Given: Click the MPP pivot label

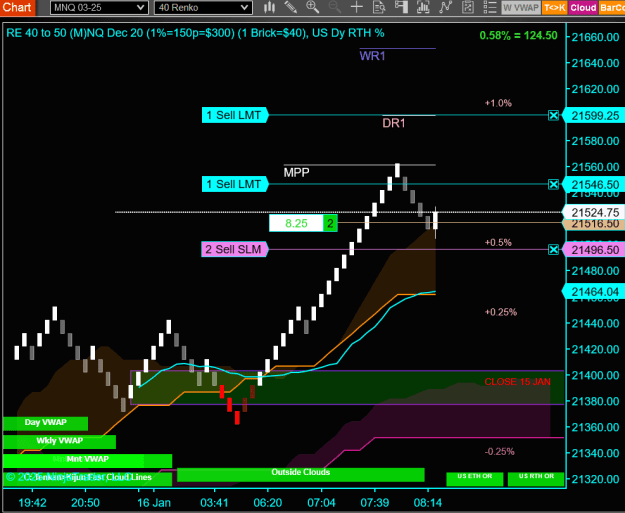Looking at the screenshot, I should [x=296, y=173].
